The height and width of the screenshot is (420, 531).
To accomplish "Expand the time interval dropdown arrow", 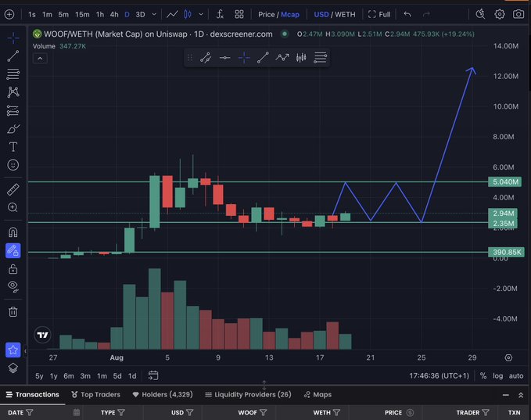I will pyautogui.click(x=154, y=15).
